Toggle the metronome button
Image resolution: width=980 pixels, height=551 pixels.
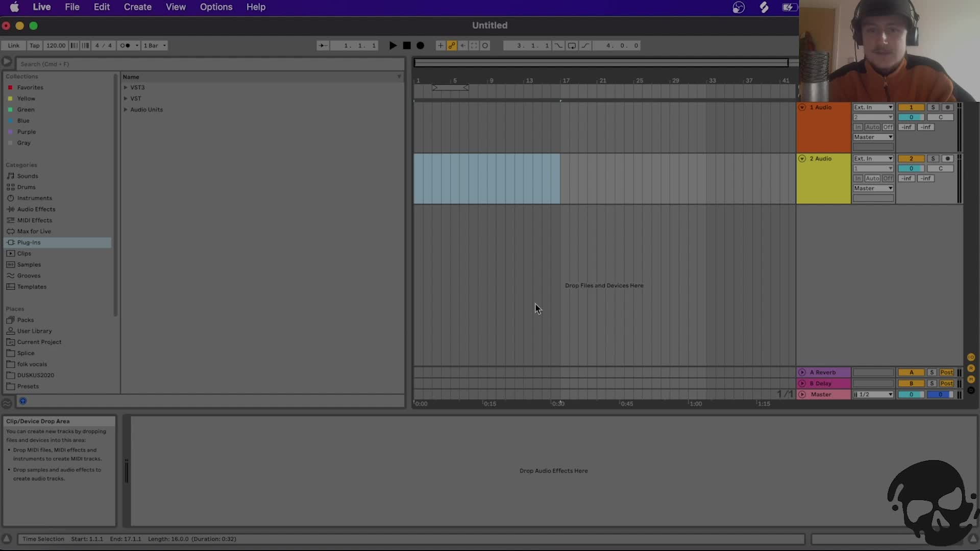[125, 45]
